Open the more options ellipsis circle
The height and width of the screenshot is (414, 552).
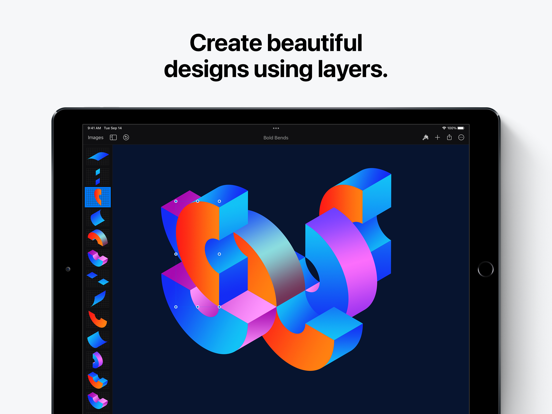pos(461,138)
